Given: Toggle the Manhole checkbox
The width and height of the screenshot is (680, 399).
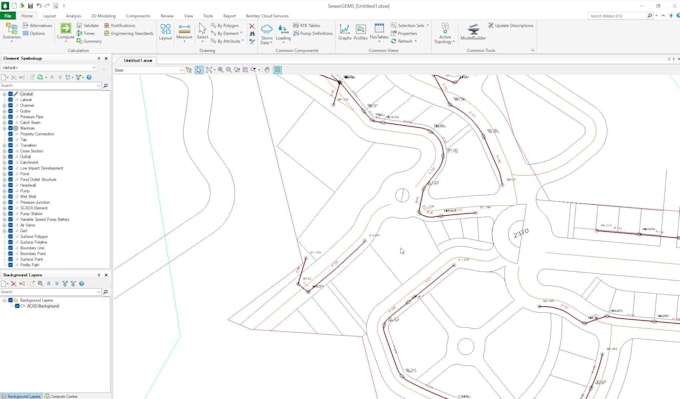Looking at the screenshot, I should 10,128.
